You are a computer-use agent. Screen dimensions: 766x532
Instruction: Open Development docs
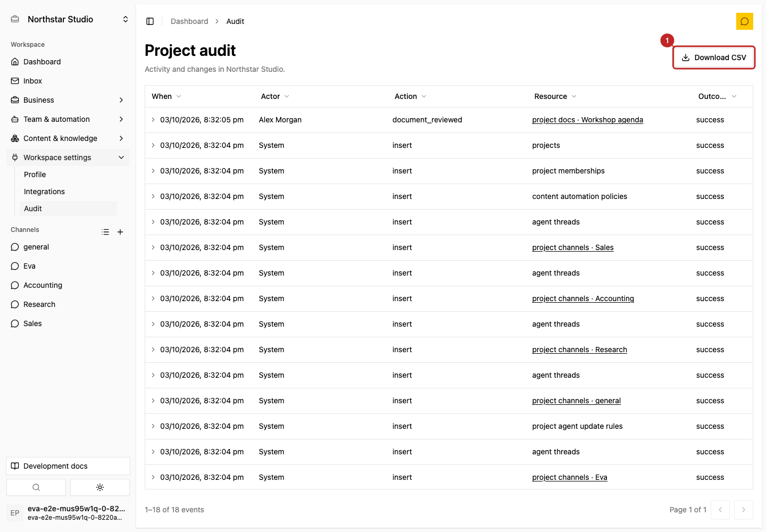68,466
